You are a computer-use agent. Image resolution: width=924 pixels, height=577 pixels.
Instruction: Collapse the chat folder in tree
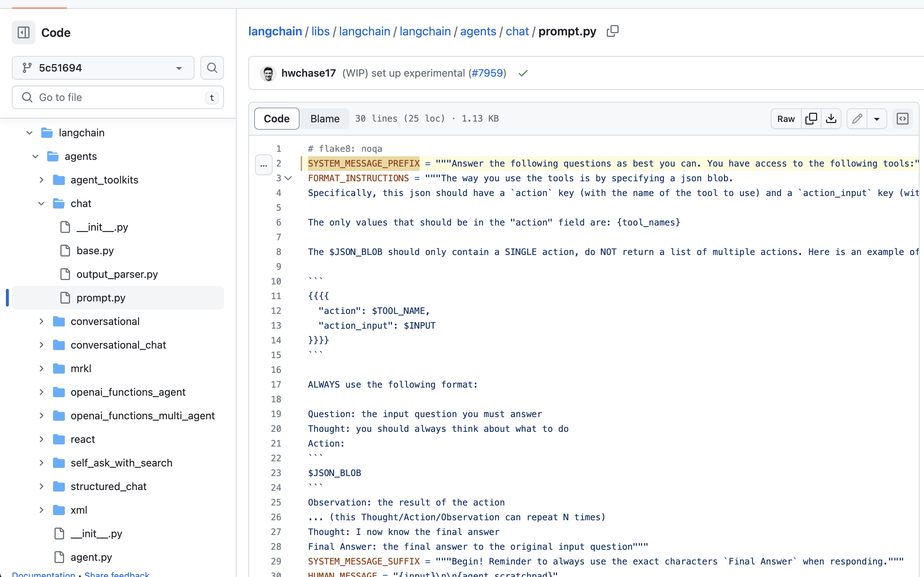tap(41, 203)
